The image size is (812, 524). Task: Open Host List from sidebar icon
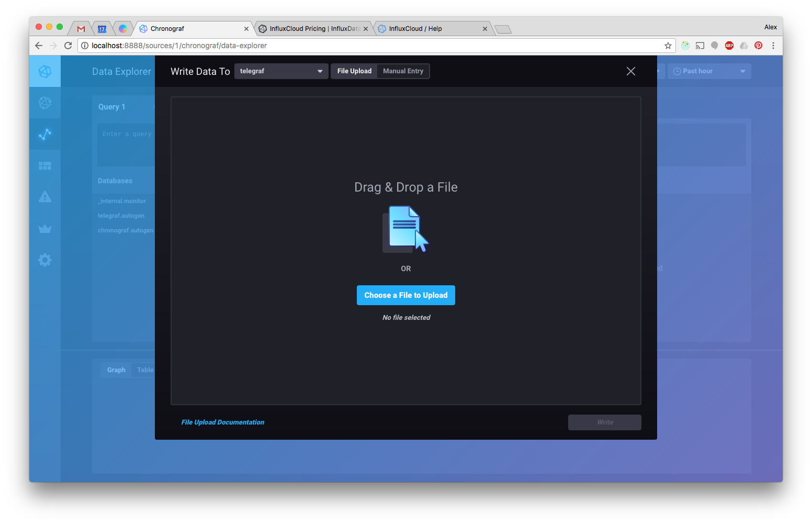(45, 103)
